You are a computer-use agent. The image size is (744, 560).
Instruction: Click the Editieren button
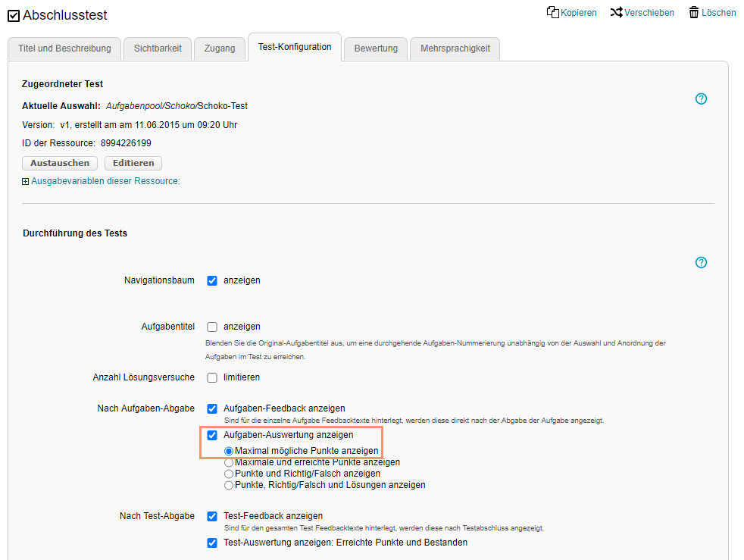click(x=133, y=163)
